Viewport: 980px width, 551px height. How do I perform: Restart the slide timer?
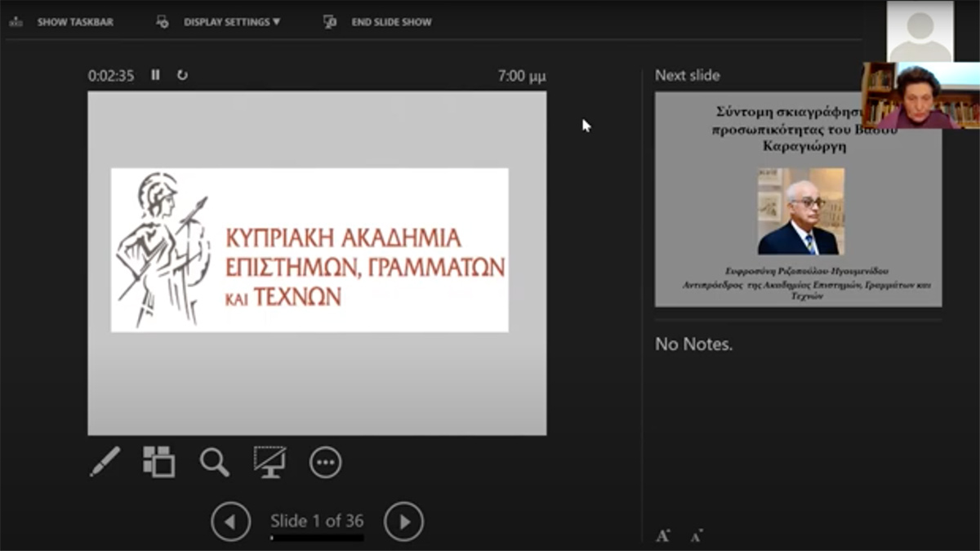coord(182,75)
